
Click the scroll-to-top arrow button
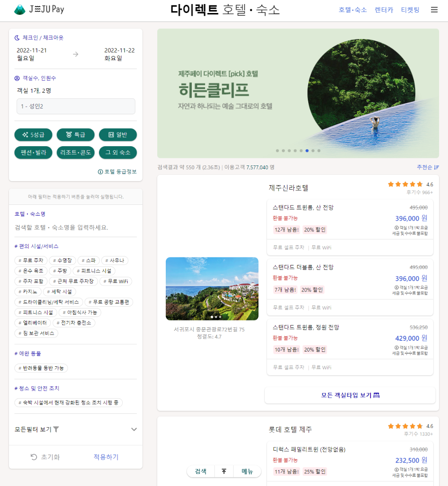click(x=224, y=472)
